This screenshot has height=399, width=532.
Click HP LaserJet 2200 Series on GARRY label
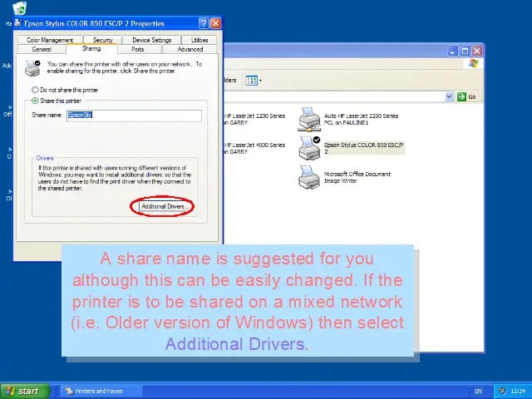[254, 119]
